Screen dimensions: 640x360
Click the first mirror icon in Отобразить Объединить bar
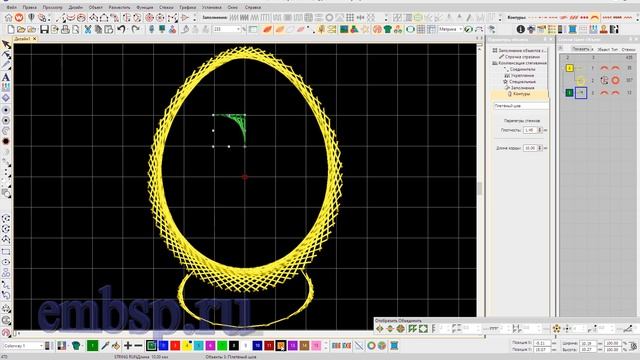[380, 329]
